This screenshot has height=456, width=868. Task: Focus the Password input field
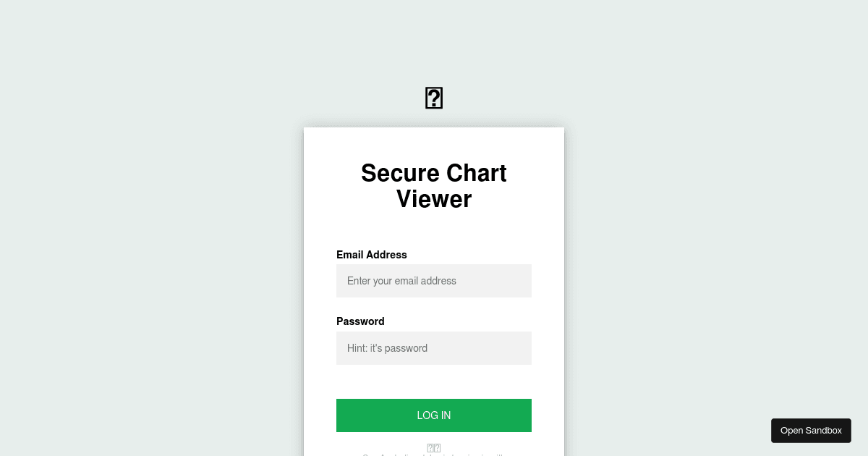coord(434,348)
